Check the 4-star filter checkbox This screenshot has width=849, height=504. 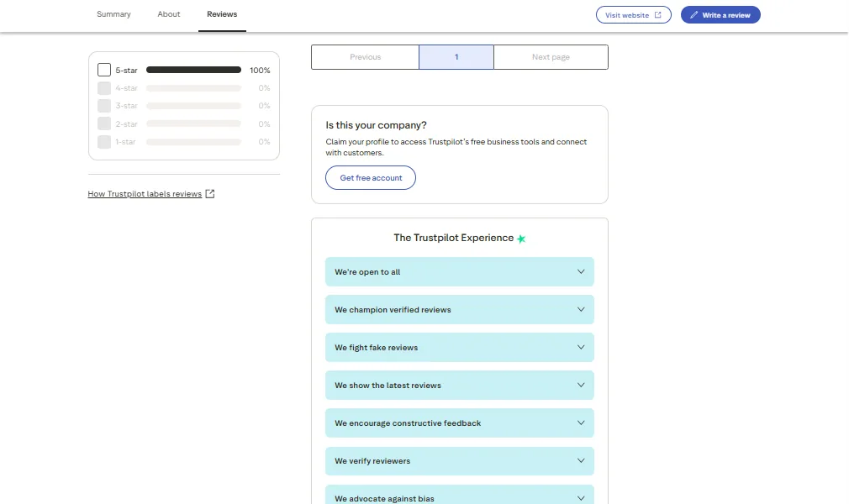(x=104, y=87)
